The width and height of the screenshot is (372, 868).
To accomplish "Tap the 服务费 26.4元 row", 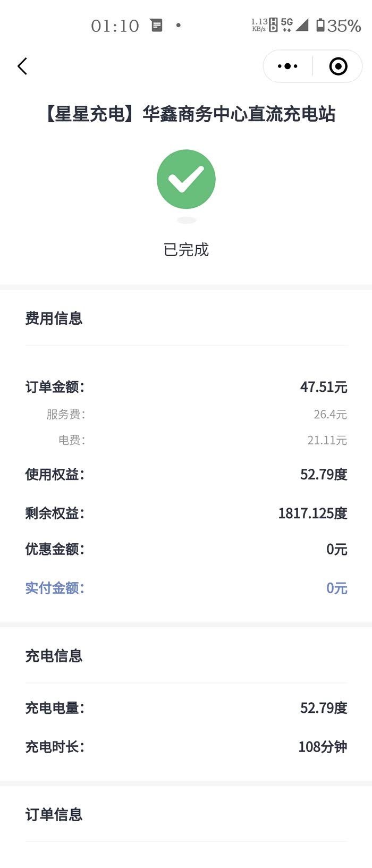I will (x=186, y=414).
